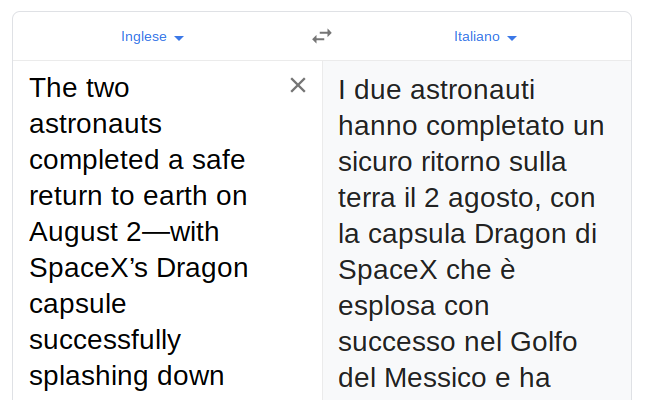646x400 pixels.
Task: Click the word "successfully" in source text
Action: tap(105, 340)
